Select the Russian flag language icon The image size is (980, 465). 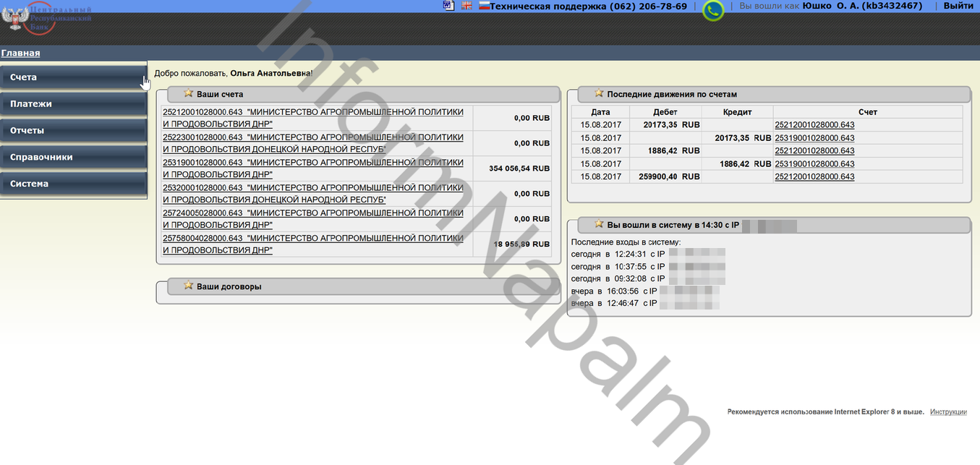click(x=484, y=6)
